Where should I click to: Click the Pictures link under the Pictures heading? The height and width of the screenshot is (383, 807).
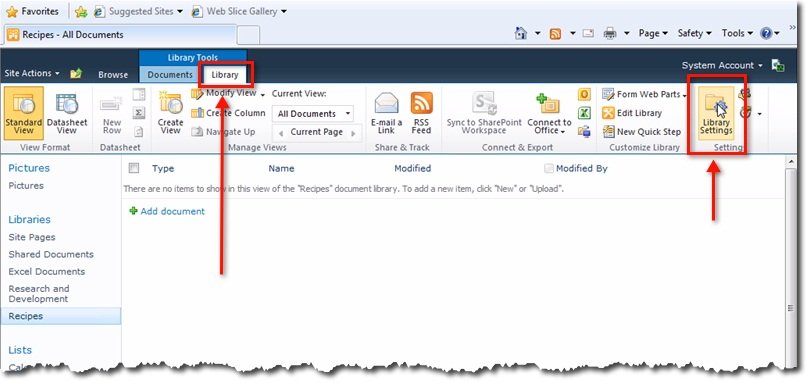[x=26, y=185]
